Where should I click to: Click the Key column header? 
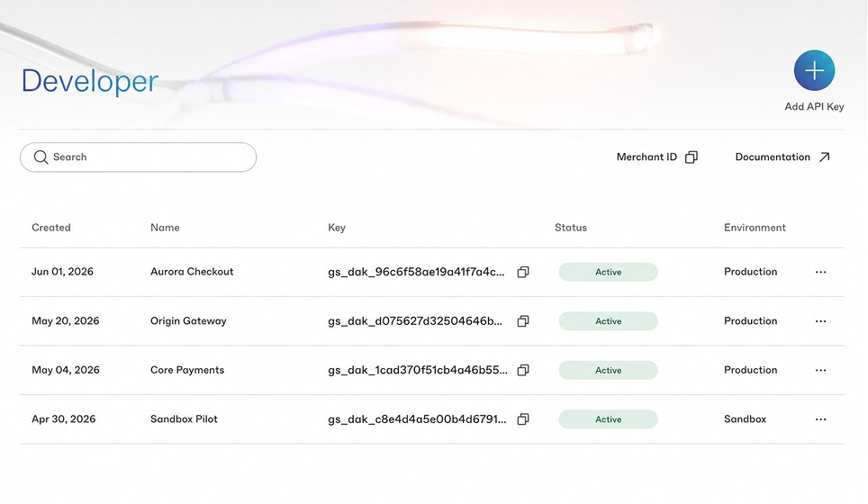[337, 228]
